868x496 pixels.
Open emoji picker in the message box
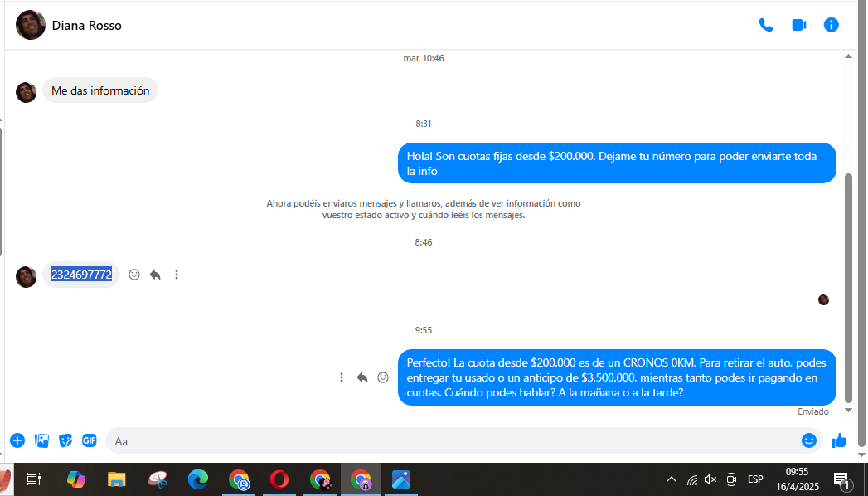[808, 440]
